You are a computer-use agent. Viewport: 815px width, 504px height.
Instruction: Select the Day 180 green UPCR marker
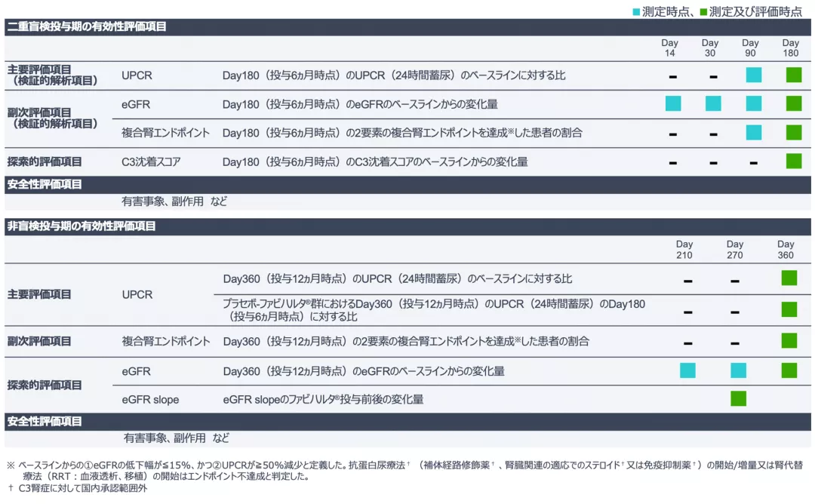pos(793,75)
